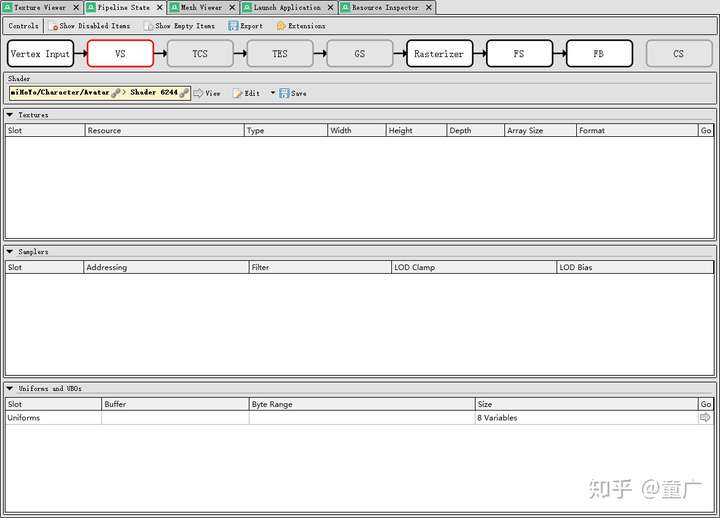
Task: Select the Vertex Input pipeline stage
Action: pyautogui.click(x=40, y=54)
